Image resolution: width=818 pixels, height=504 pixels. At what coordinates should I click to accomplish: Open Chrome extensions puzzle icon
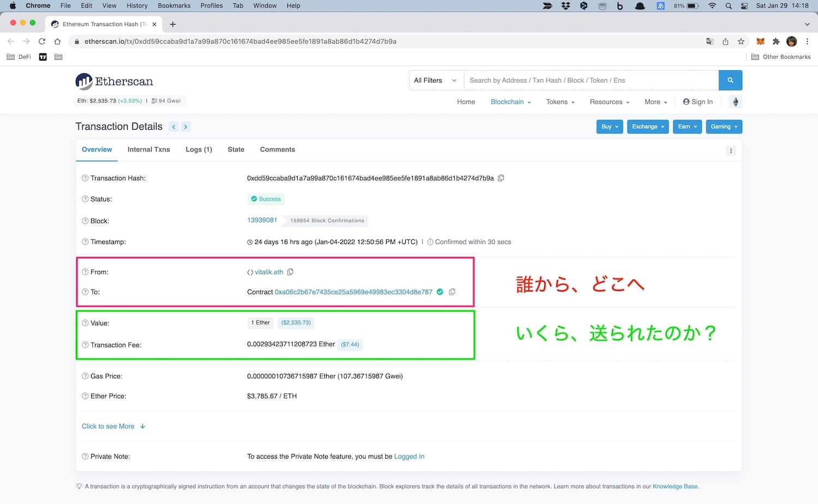776,41
